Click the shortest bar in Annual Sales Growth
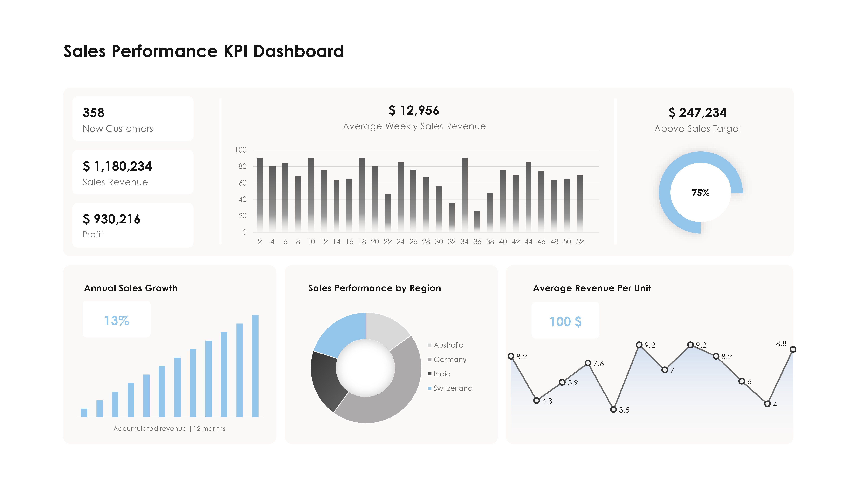Image resolution: width=868 pixels, height=488 pixels. [x=84, y=413]
